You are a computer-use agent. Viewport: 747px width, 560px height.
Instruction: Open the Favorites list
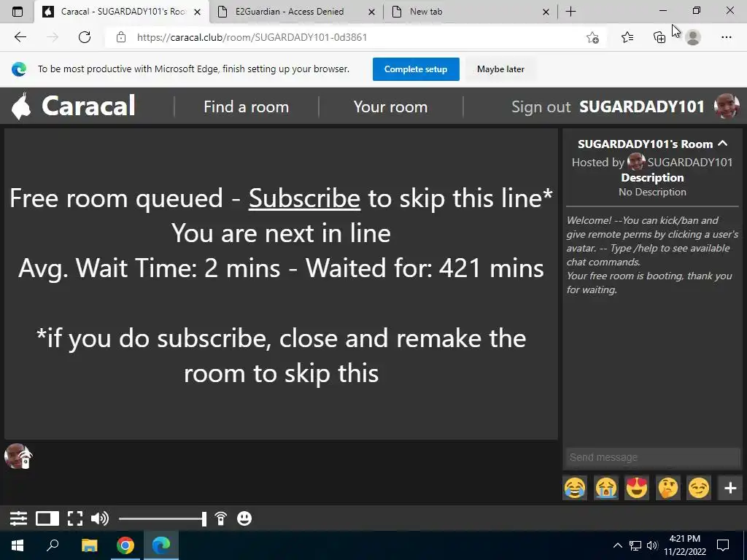(x=627, y=37)
